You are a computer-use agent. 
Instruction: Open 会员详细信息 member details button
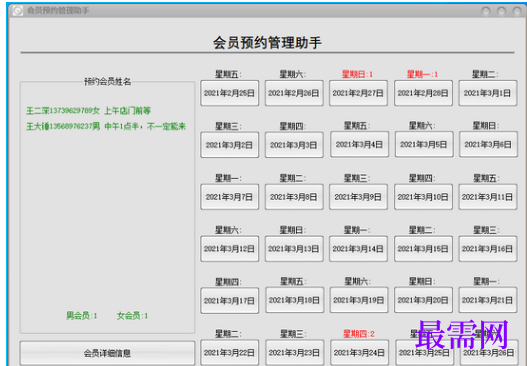tap(107, 353)
